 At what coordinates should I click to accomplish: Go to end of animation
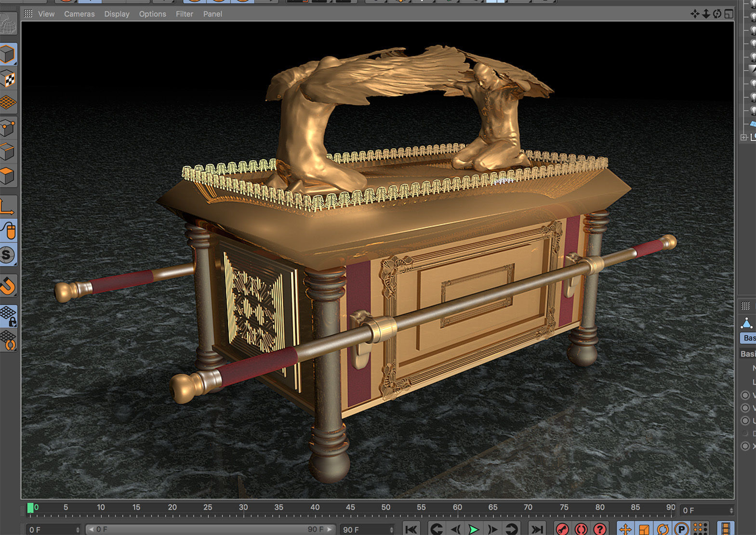click(537, 529)
